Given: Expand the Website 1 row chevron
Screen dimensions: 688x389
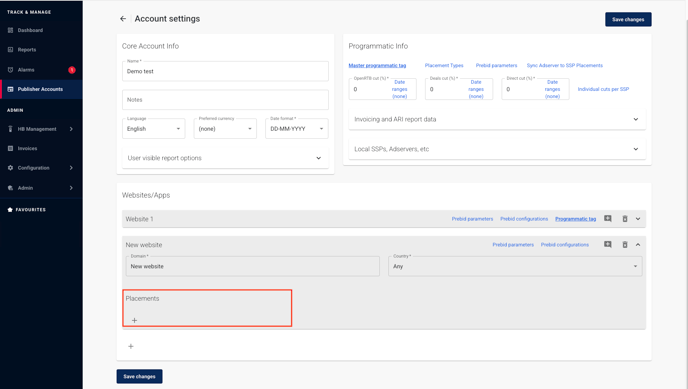Looking at the screenshot, I should (638, 219).
